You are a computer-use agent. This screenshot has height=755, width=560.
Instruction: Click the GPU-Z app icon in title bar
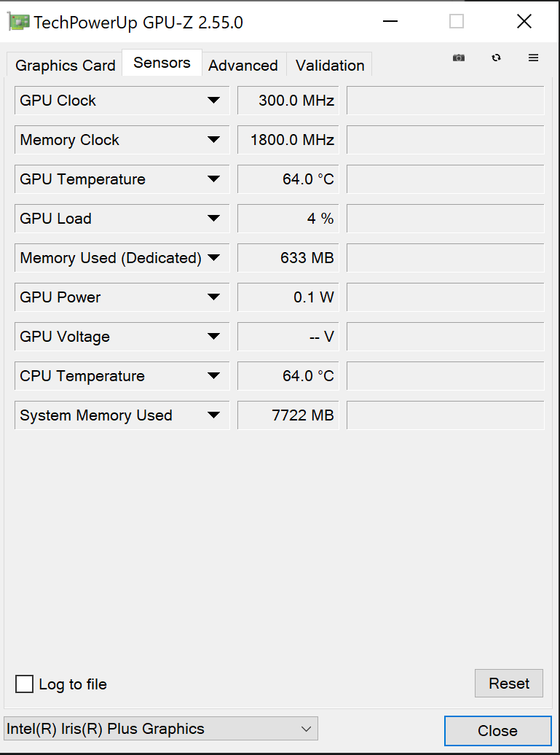coord(18,22)
